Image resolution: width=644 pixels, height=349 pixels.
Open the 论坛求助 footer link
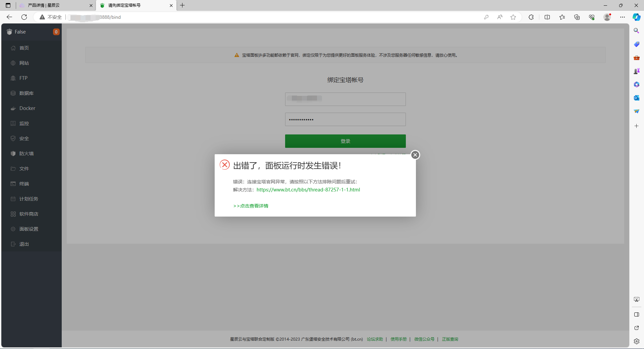(x=375, y=339)
